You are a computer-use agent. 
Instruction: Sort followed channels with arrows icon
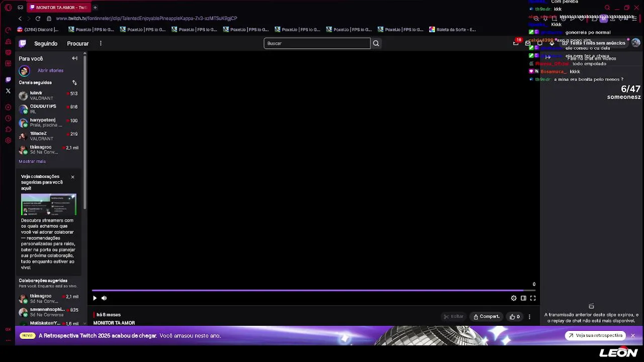74,82
